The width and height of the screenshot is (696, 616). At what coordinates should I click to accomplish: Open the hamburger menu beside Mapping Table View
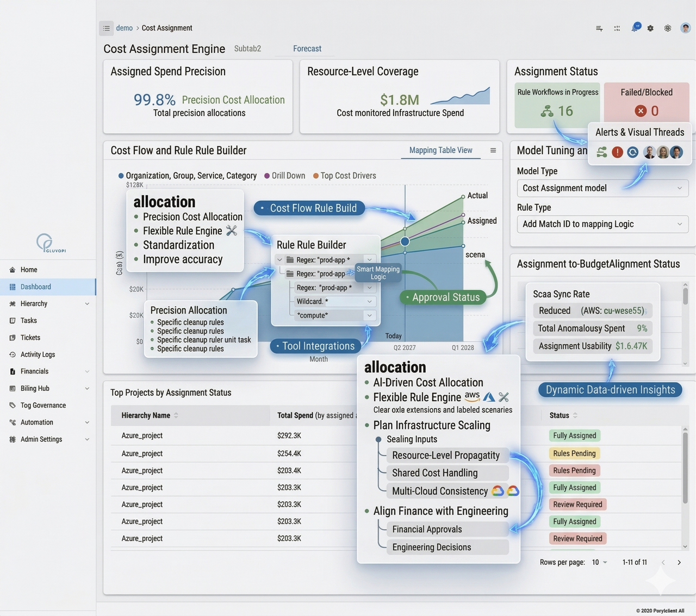[493, 151]
